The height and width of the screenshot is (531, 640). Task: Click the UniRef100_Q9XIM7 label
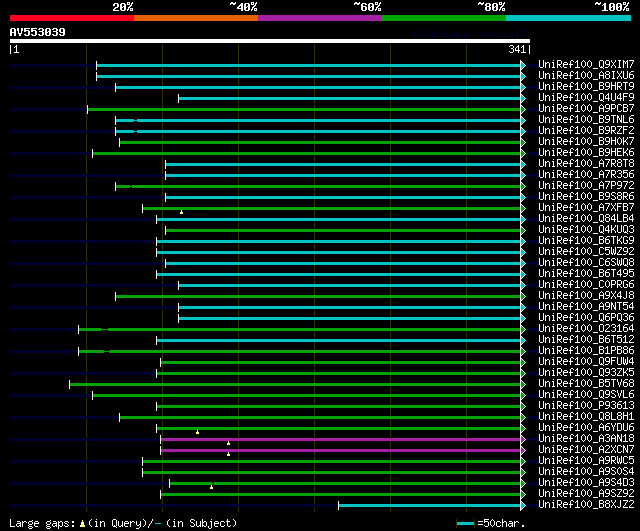[586, 64]
